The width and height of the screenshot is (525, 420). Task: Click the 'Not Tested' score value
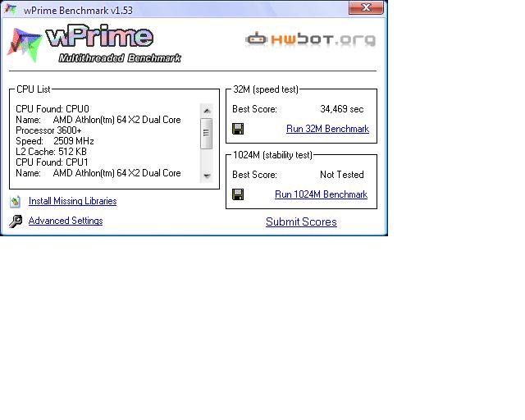click(x=342, y=175)
